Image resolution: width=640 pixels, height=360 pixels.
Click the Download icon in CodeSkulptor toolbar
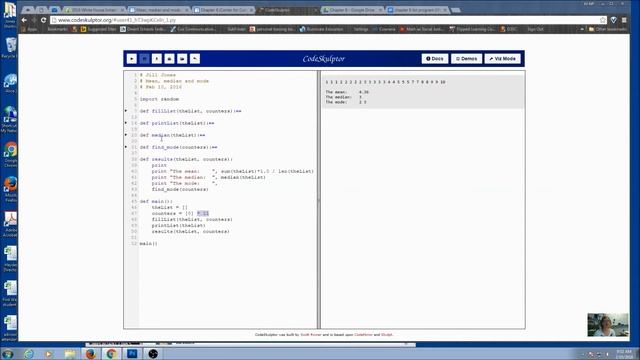[x=169, y=59]
